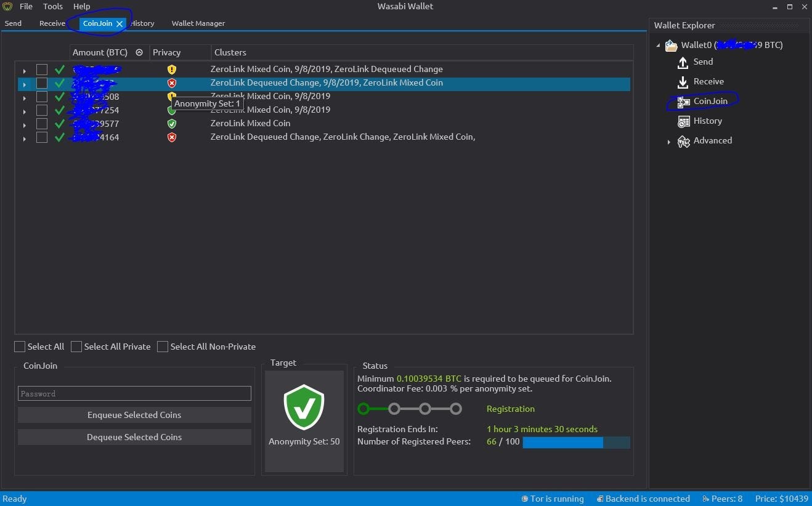Click green confirmed checkmark on the 4164 row
Screen dimensions: 812x506
(60, 137)
